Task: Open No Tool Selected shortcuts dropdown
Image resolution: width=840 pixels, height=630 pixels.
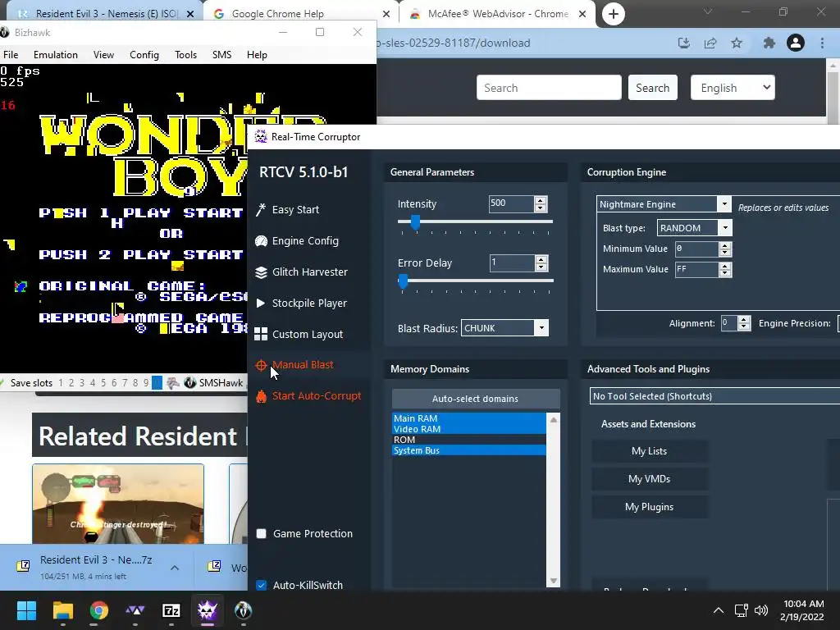Action: tap(714, 396)
